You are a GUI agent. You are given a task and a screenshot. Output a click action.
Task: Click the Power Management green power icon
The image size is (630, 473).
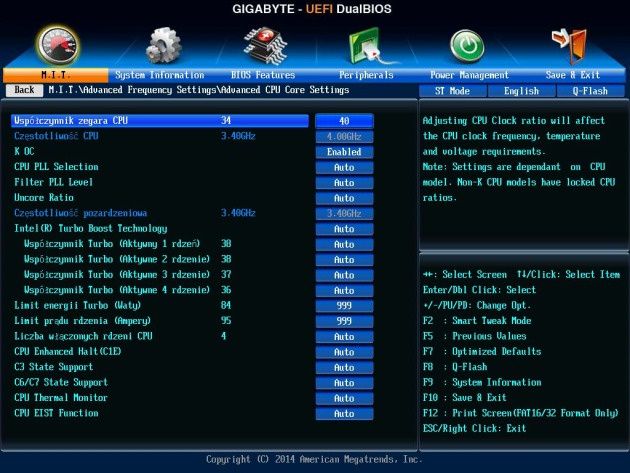(466, 46)
